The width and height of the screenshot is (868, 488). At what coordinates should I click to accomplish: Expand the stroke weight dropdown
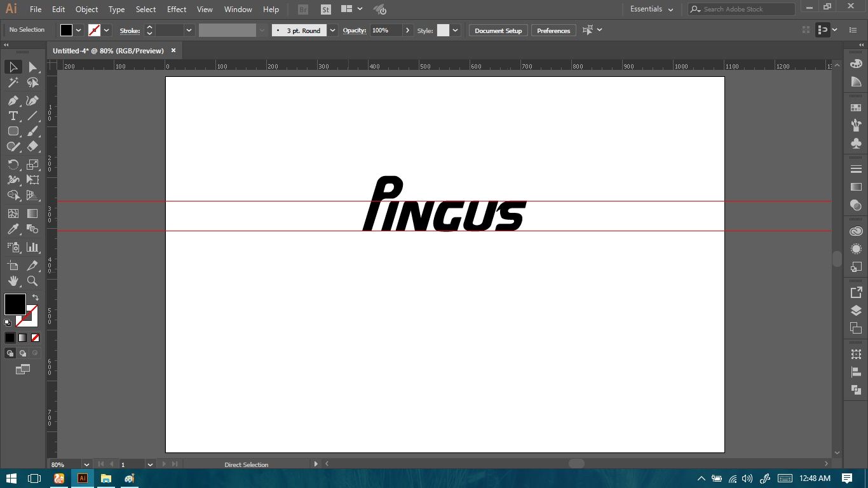(x=189, y=30)
